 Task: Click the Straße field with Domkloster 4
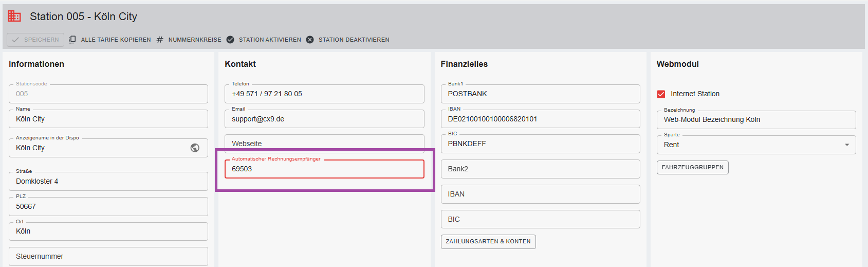click(108, 182)
